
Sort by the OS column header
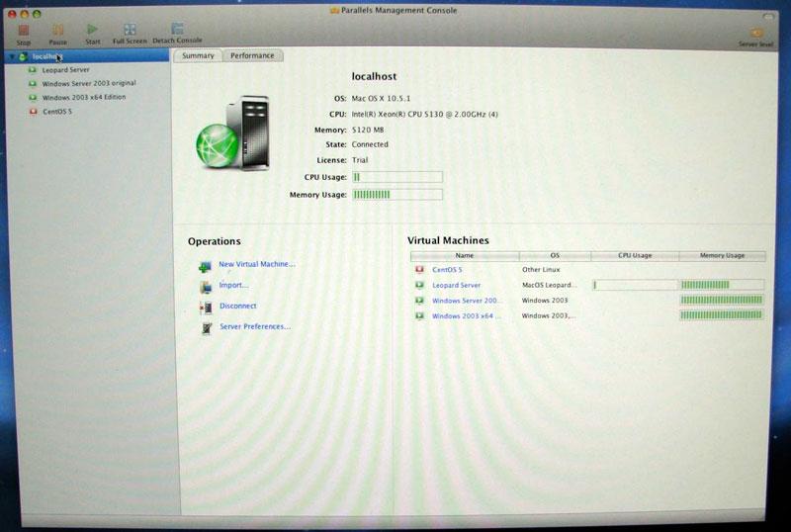555,256
